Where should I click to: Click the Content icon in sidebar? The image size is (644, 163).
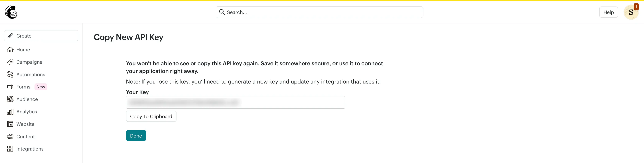[10, 137]
